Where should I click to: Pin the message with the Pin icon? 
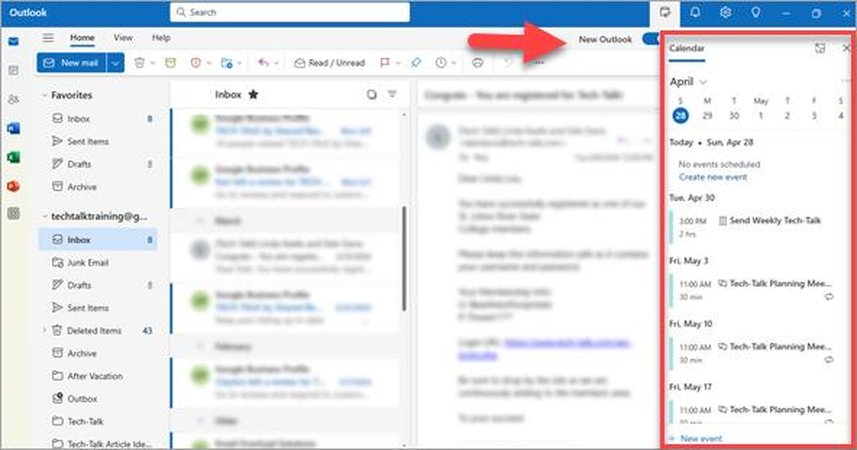coord(416,63)
